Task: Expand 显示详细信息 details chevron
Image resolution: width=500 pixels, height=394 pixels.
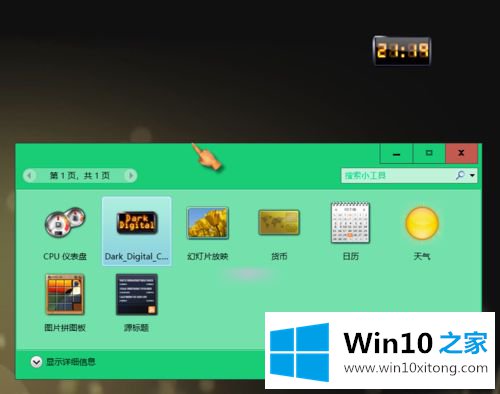Action: coord(36,362)
